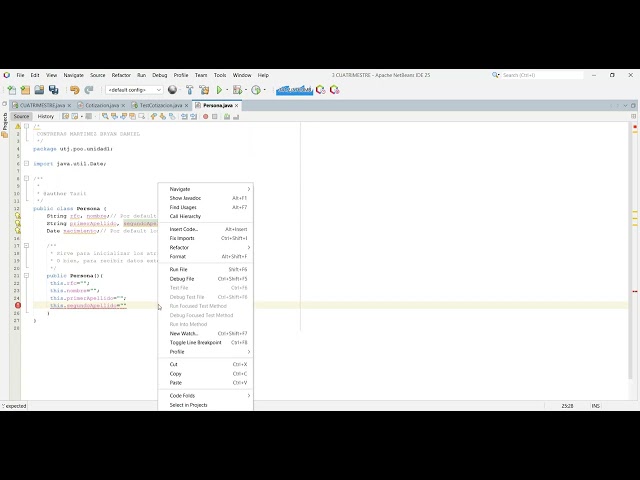Click the New File toolbar icon
The image size is (640, 480).
pyautogui.click(x=12, y=90)
